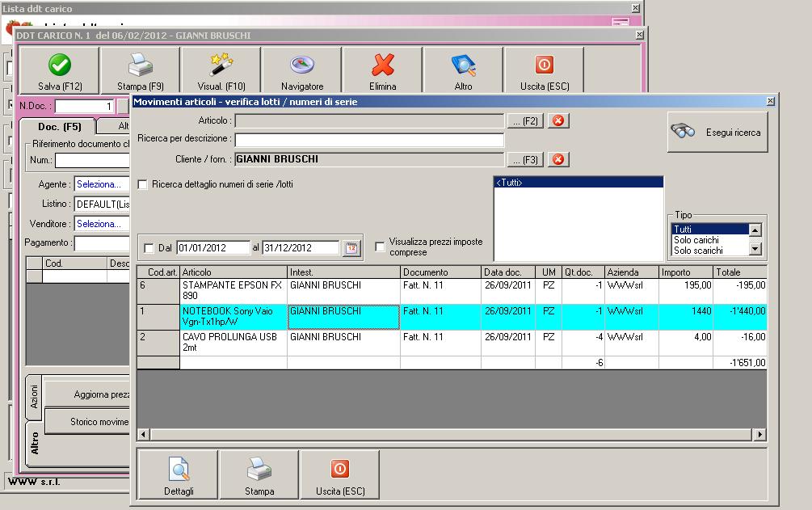The width and height of the screenshot is (812, 510).
Task: Select Solo carichi in Tipo list
Action: tap(710, 240)
